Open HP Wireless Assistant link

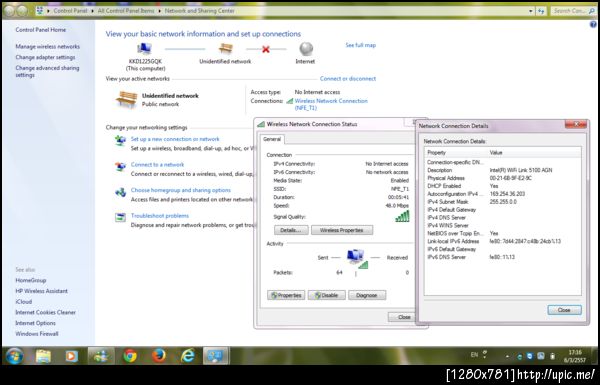click(41, 291)
